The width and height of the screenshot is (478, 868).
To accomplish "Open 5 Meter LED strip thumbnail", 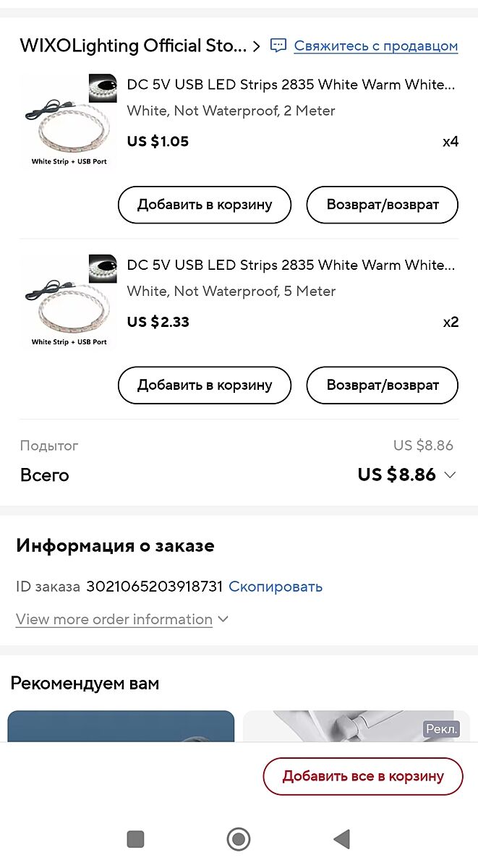I will click(69, 301).
